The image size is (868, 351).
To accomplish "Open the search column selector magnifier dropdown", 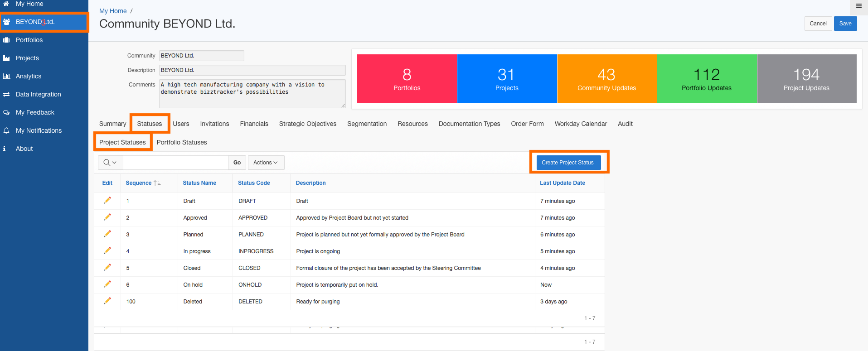I will click(x=110, y=163).
